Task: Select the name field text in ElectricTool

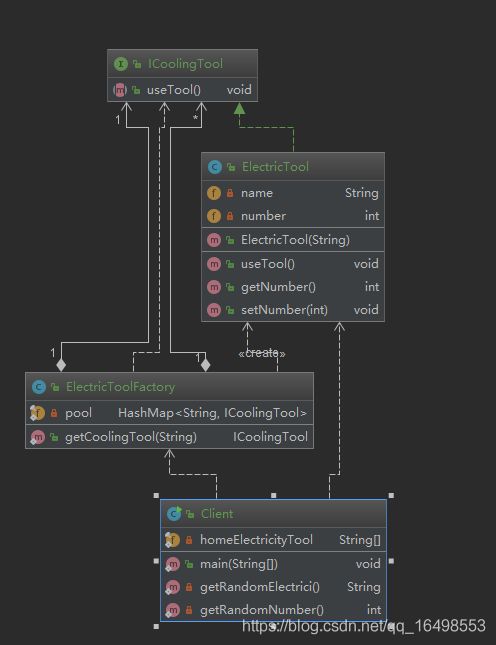Action: [257, 193]
